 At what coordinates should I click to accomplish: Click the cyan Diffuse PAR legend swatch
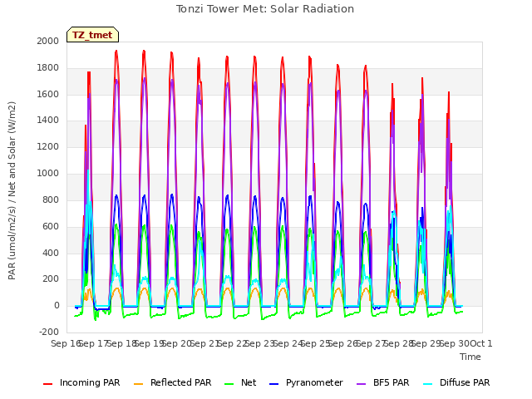point(428,384)
